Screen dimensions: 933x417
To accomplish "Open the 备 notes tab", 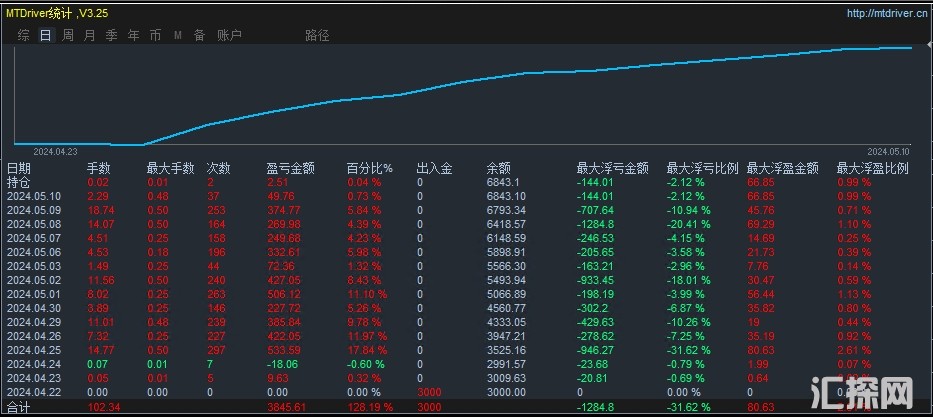I will (199, 35).
